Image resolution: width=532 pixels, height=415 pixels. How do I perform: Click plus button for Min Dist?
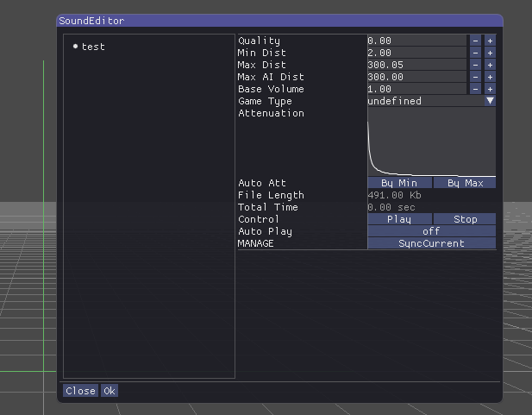click(x=490, y=53)
